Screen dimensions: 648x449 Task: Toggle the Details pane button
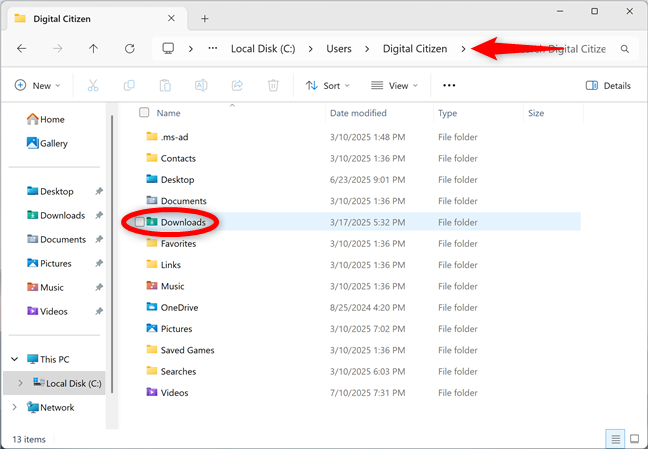(x=608, y=86)
